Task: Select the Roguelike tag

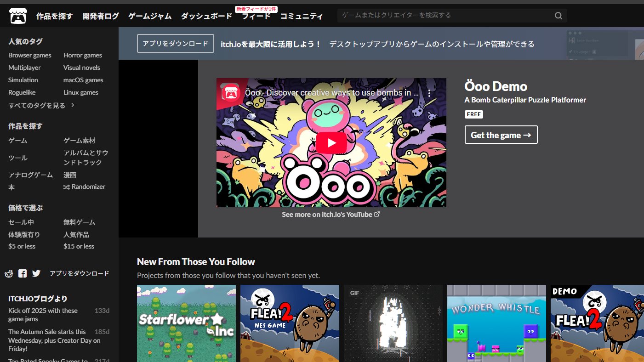Action: tap(22, 92)
